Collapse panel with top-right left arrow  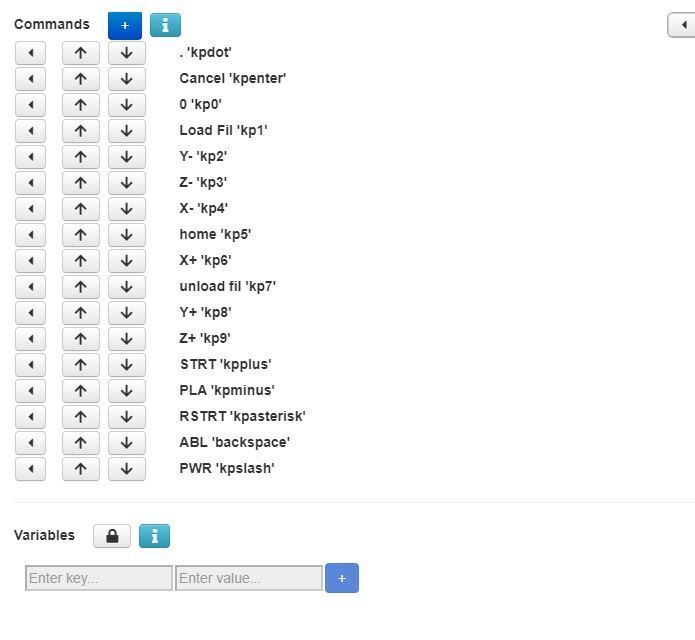tap(683, 25)
